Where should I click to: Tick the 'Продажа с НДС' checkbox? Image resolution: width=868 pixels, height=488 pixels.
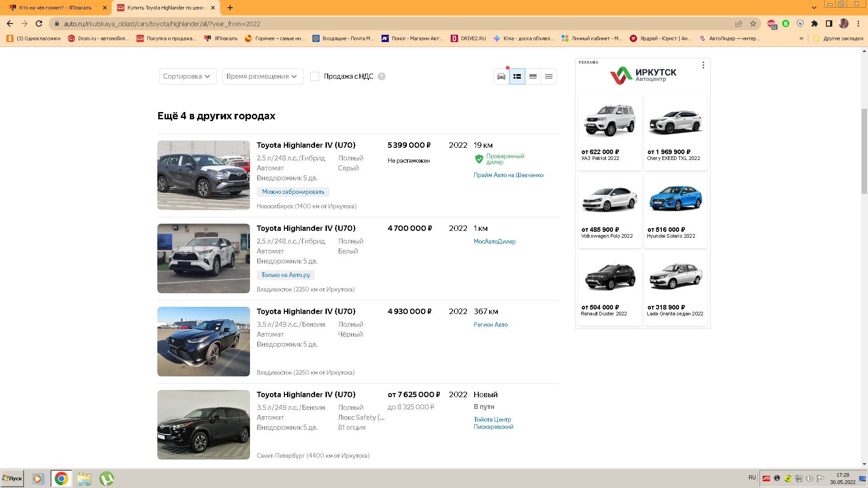pos(315,76)
